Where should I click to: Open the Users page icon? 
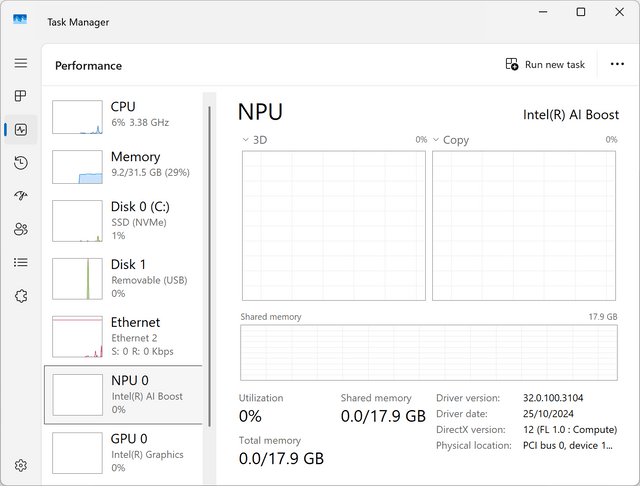(x=21, y=229)
